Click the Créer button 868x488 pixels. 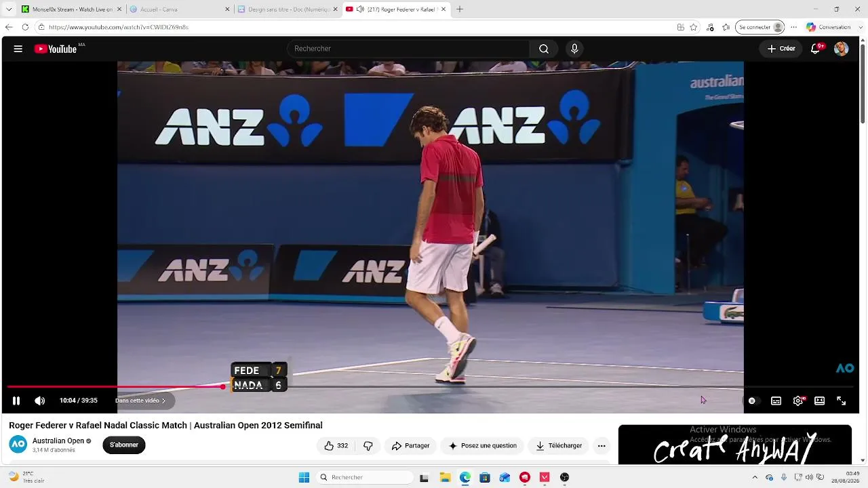coord(781,49)
